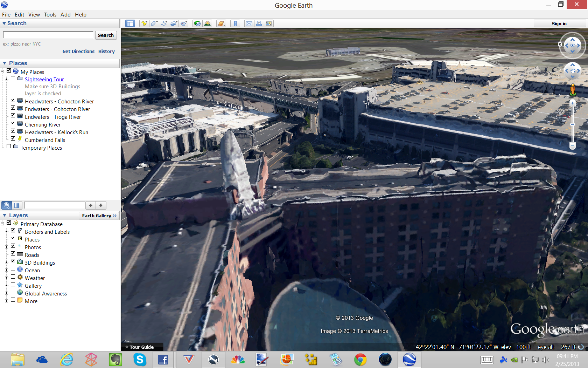Open the Help menu

coord(80,15)
